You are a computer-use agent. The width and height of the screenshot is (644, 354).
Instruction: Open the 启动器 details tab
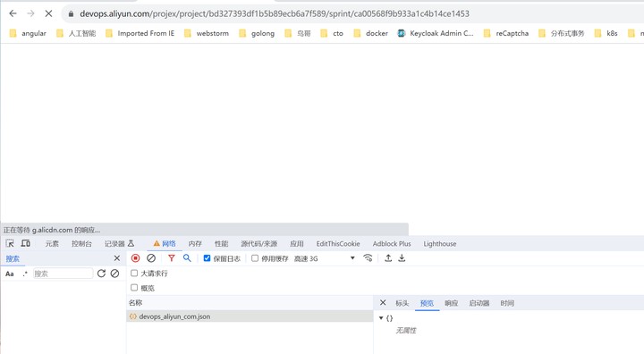[x=479, y=303]
